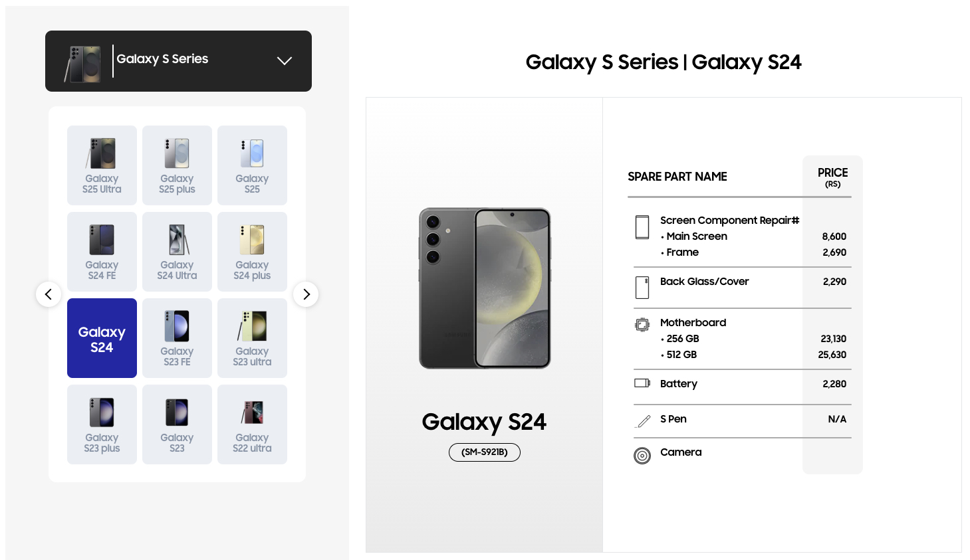The height and width of the screenshot is (560, 970).
Task: Select the Galaxy S25 Ultra model
Action: point(102,165)
